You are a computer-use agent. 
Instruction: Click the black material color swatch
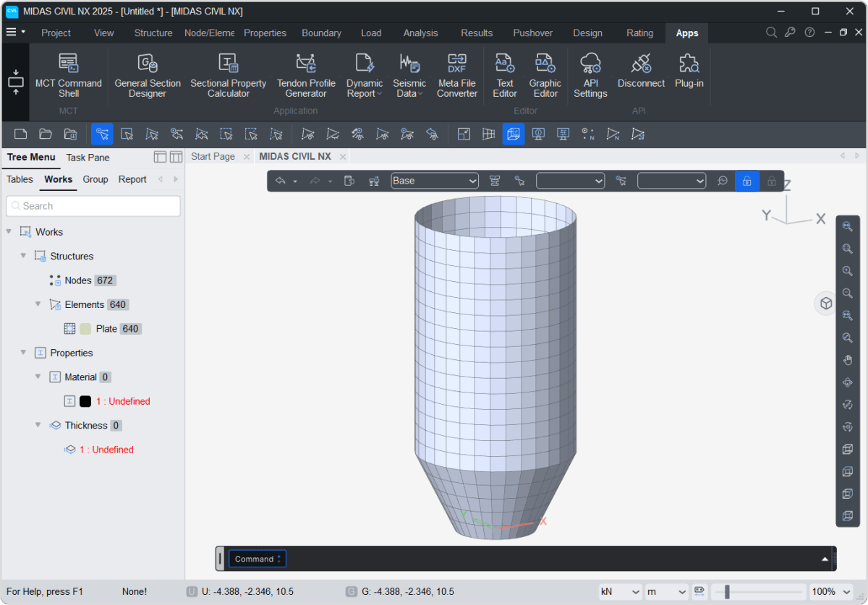[x=85, y=401]
